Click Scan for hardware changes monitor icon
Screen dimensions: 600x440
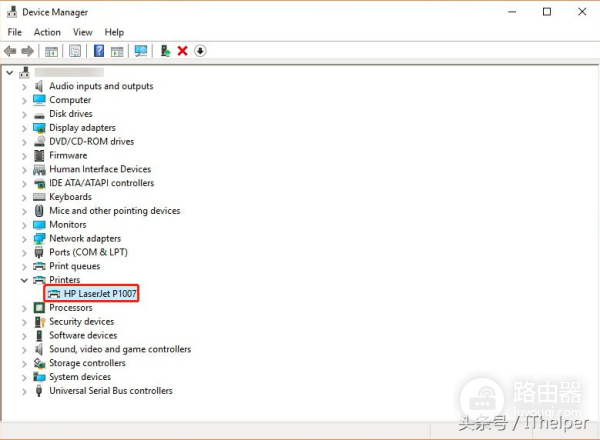pos(140,51)
